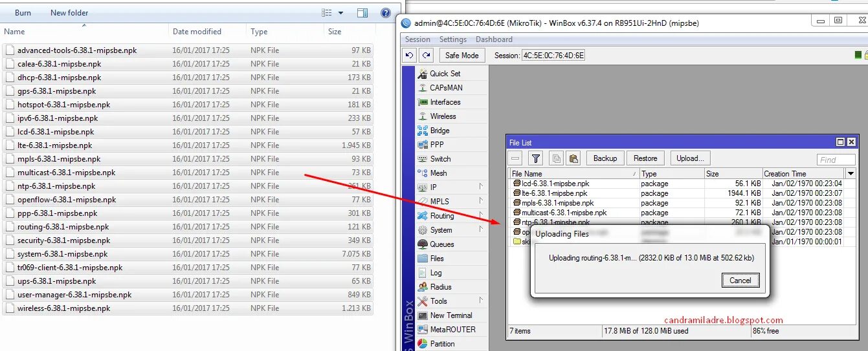
Task: Sort File List by Creation Time column
Action: 803,174
